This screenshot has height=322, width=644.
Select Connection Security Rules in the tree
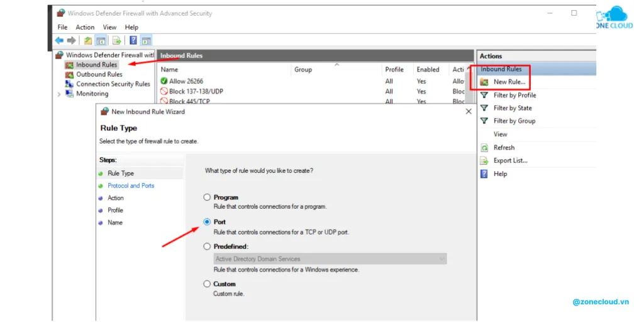coord(113,84)
